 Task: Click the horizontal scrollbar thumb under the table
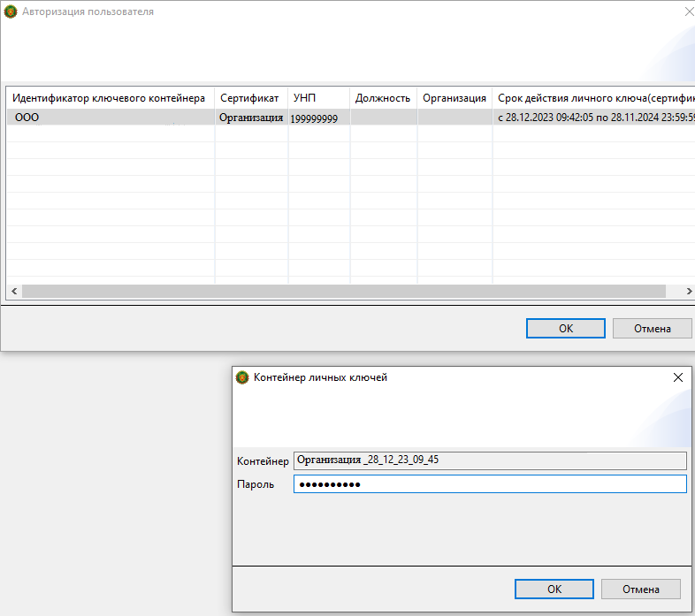pyautogui.click(x=343, y=291)
